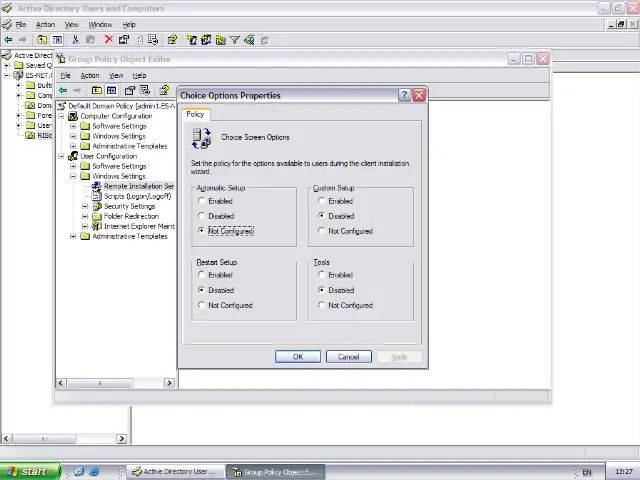Select Disabled for Automatic Setup
This screenshot has width=640, height=480.
click(202, 216)
